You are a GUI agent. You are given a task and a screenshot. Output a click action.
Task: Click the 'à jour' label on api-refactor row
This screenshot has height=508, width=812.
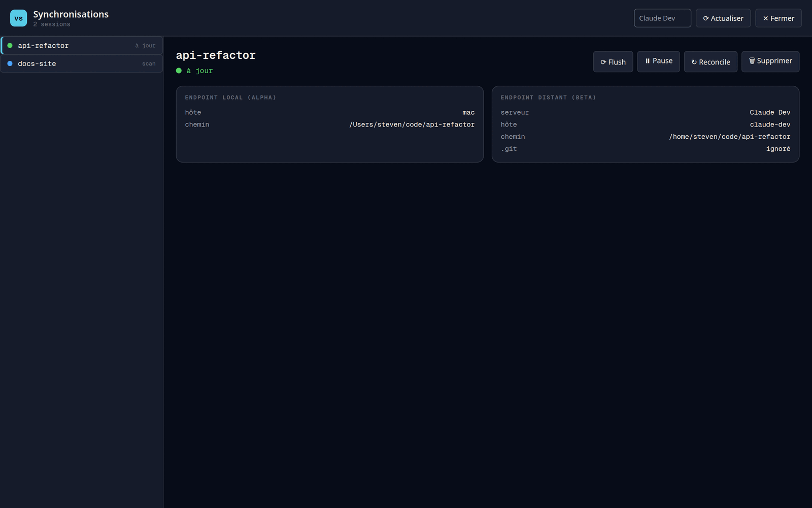[145, 46]
